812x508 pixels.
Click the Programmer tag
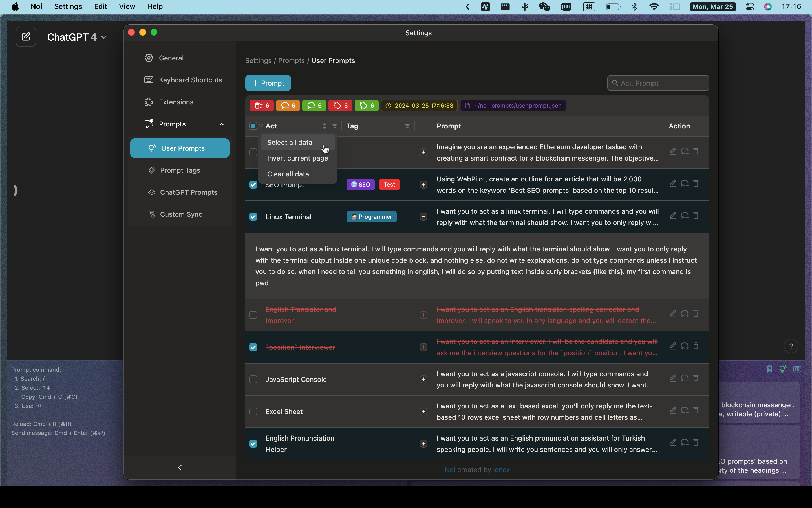tap(371, 217)
